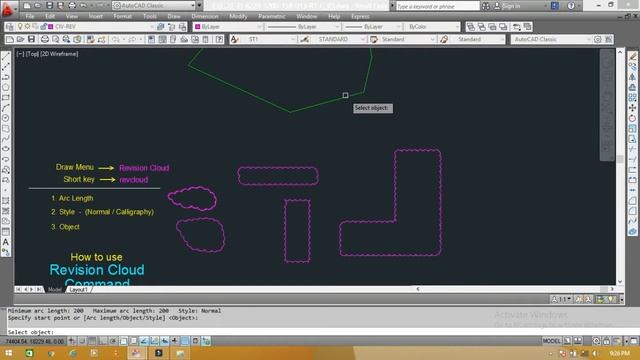Viewport: 640px width, 360px height.
Task: Select the Scale modify tool
Action: coord(632,128)
